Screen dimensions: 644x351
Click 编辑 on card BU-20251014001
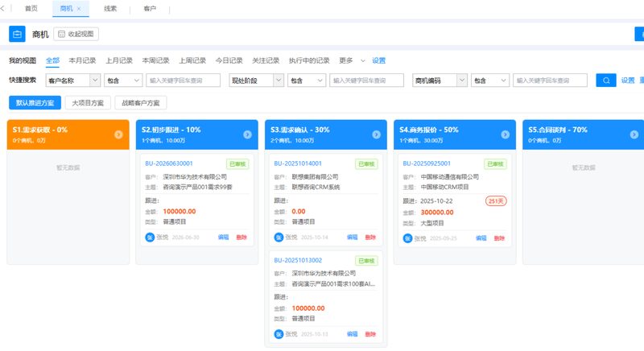coord(353,237)
